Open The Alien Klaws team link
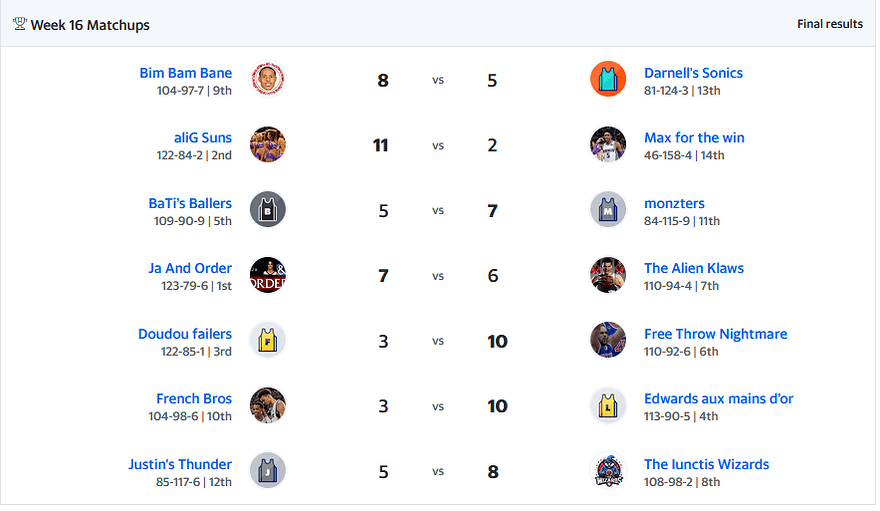Image resolution: width=880 pixels, height=511 pixels. pyautogui.click(x=694, y=268)
